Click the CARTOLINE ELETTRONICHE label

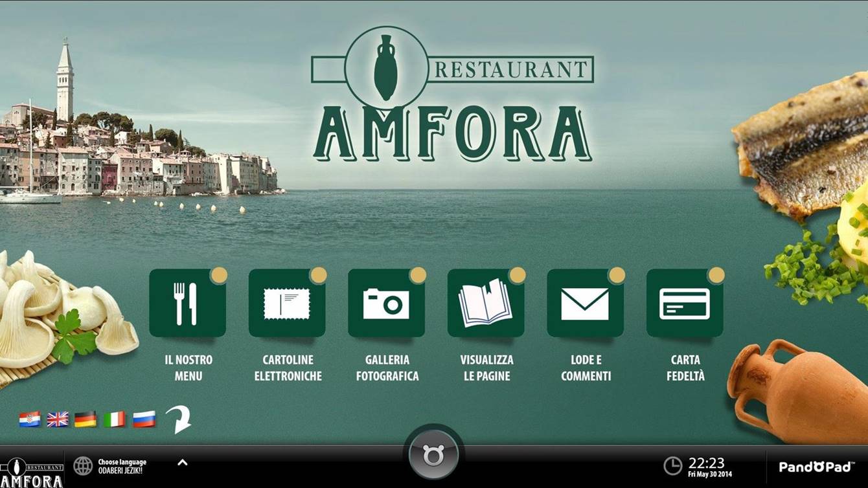[x=288, y=368]
